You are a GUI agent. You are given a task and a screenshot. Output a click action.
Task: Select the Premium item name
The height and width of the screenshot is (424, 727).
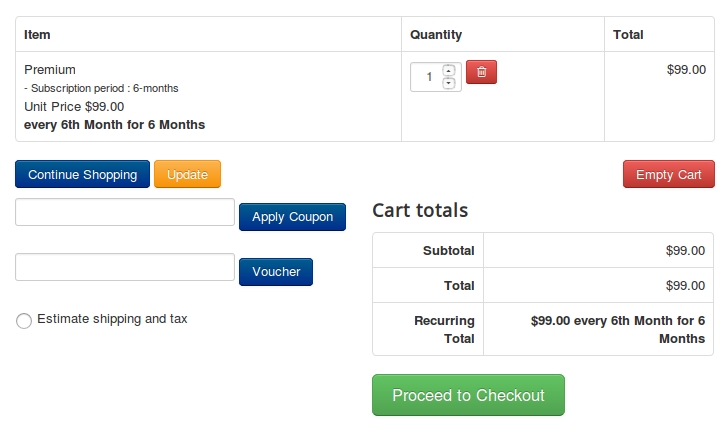pyautogui.click(x=50, y=70)
